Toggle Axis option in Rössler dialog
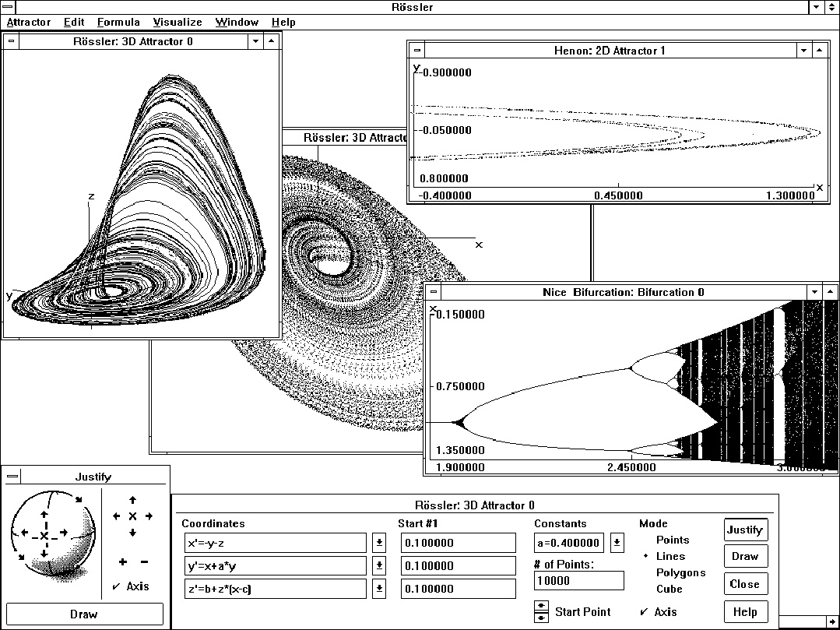 tap(643, 612)
